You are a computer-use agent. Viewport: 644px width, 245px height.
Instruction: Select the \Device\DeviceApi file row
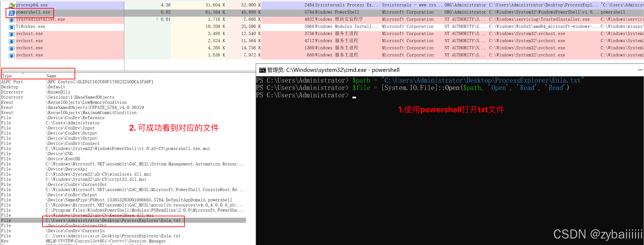123,169
